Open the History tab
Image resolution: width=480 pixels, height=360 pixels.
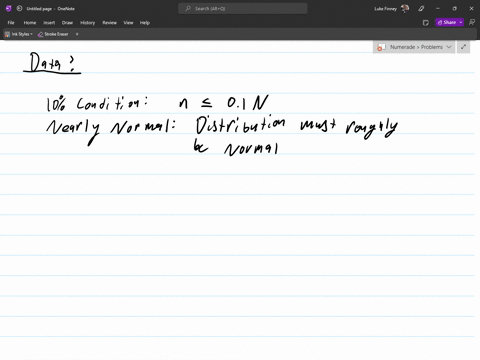(x=87, y=23)
